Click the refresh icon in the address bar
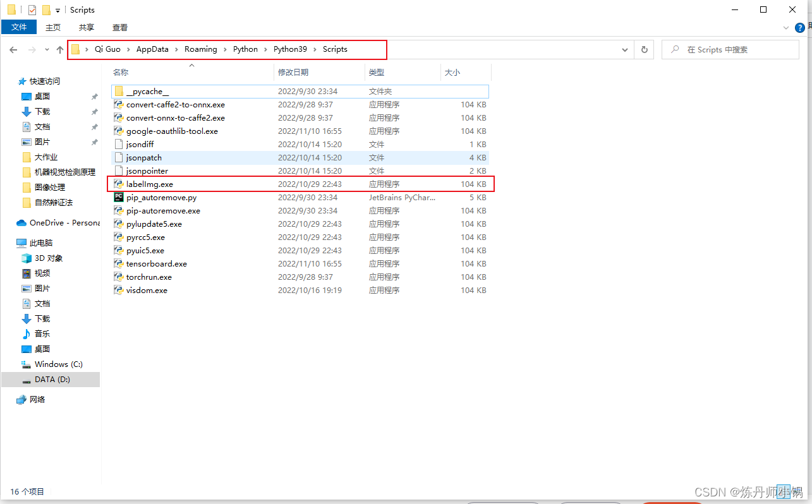Viewport: 812px width, 504px height. point(644,49)
